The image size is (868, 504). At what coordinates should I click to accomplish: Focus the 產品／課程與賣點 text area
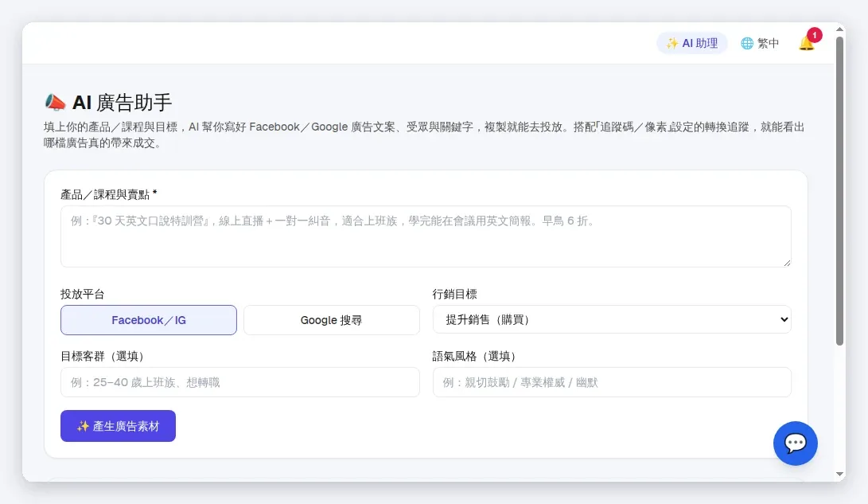click(x=426, y=236)
